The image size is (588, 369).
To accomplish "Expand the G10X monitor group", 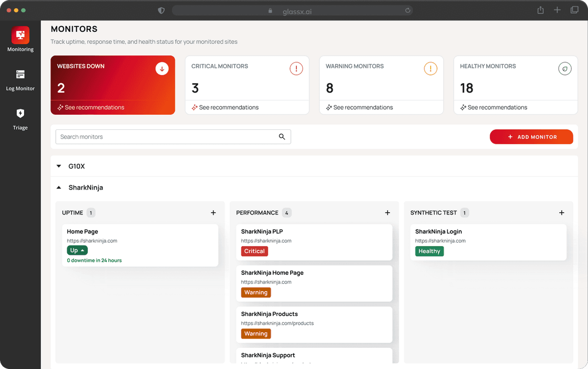I will click(59, 166).
